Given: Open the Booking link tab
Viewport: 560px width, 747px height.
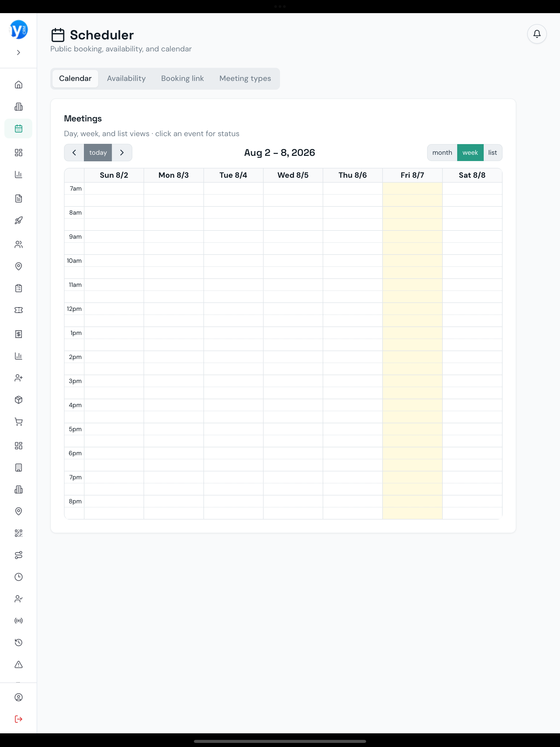Looking at the screenshot, I should click(x=182, y=79).
